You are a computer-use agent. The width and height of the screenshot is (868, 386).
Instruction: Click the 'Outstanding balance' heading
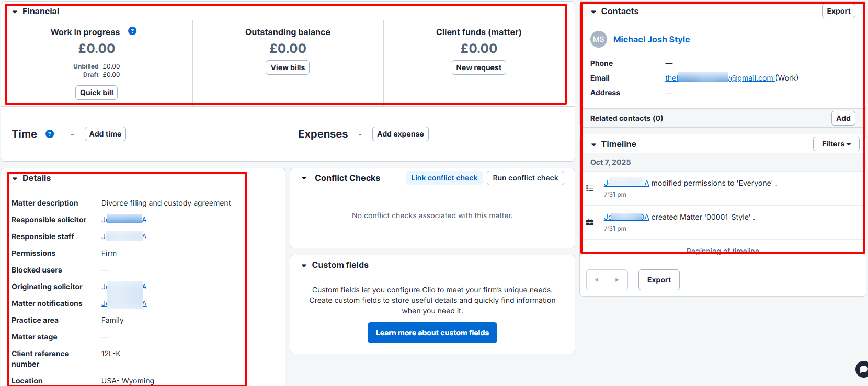(288, 32)
